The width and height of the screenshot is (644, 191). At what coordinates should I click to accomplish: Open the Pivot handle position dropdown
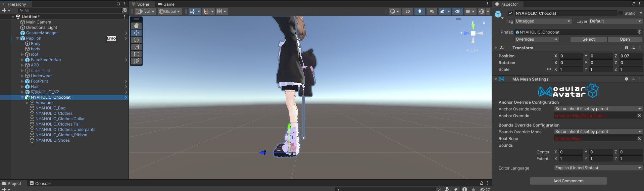(145, 11)
